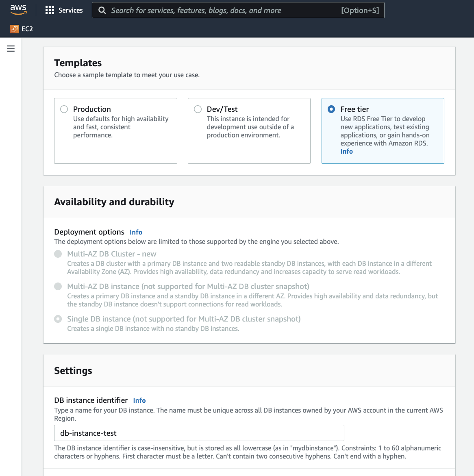Click the EC2 service shortcut icon
The image size is (474, 476).
coord(15,29)
